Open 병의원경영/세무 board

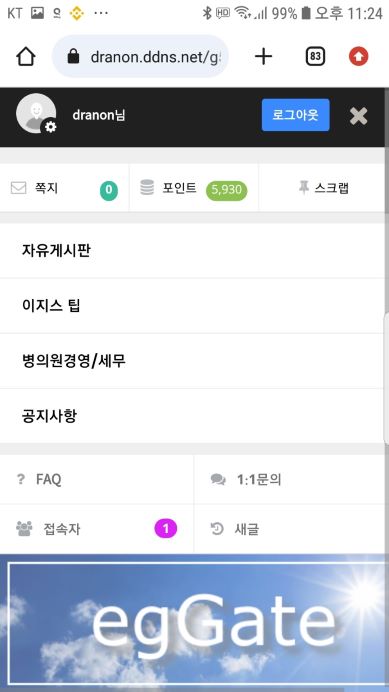point(192,361)
